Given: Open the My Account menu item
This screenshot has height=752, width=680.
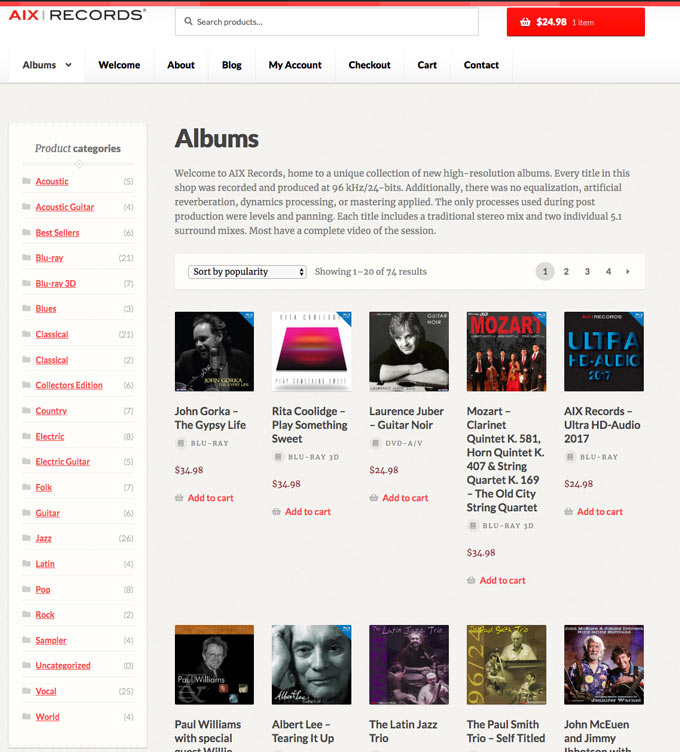Looking at the screenshot, I should coord(295,65).
